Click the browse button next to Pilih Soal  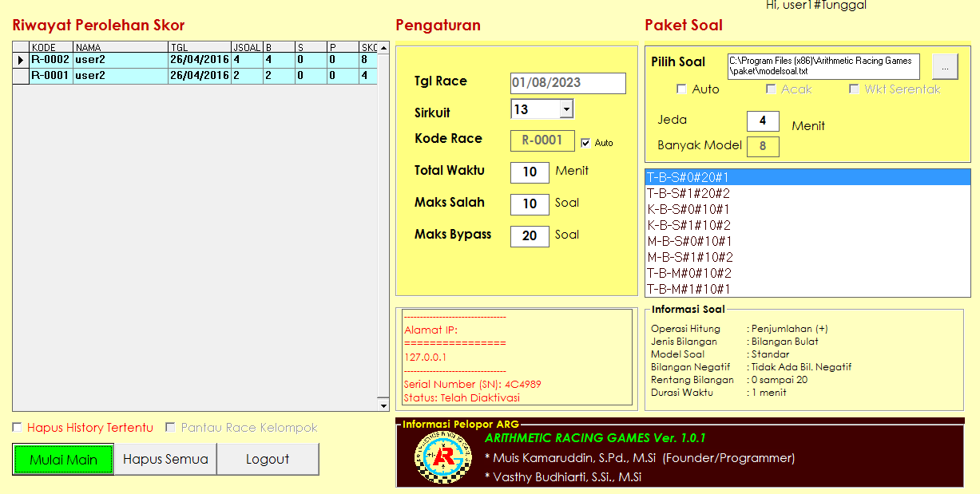(945, 67)
